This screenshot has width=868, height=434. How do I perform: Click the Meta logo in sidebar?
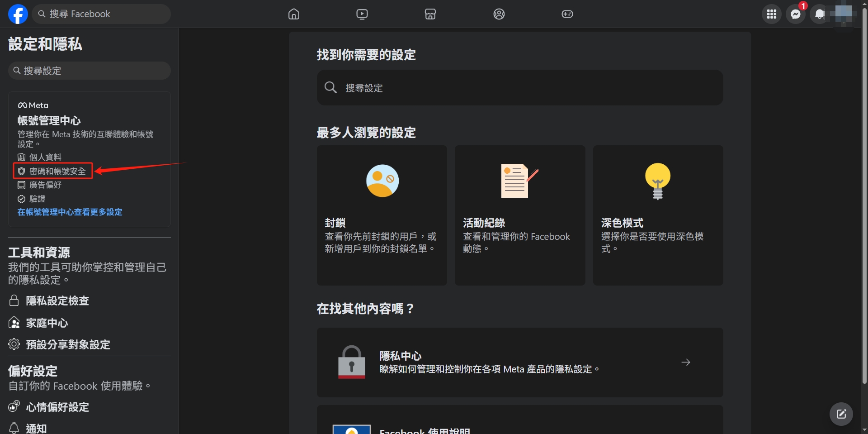[33, 105]
